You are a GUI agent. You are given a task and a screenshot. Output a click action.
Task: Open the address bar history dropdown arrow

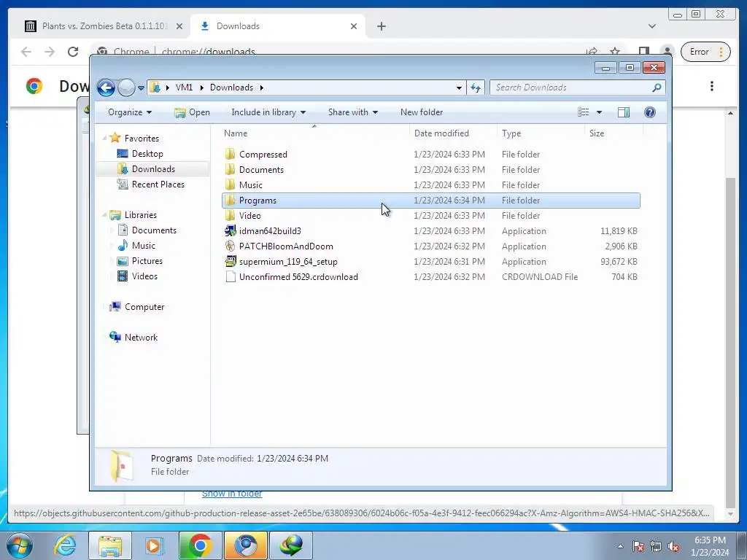(459, 87)
